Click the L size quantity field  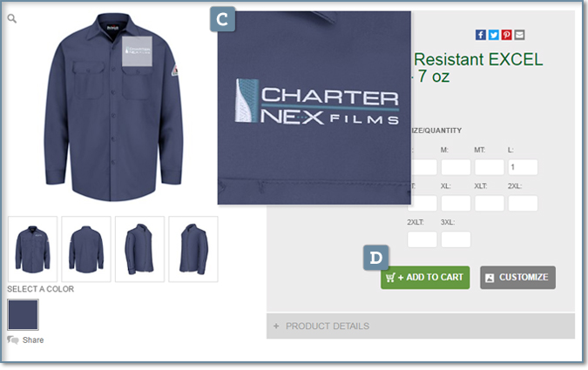[523, 167]
